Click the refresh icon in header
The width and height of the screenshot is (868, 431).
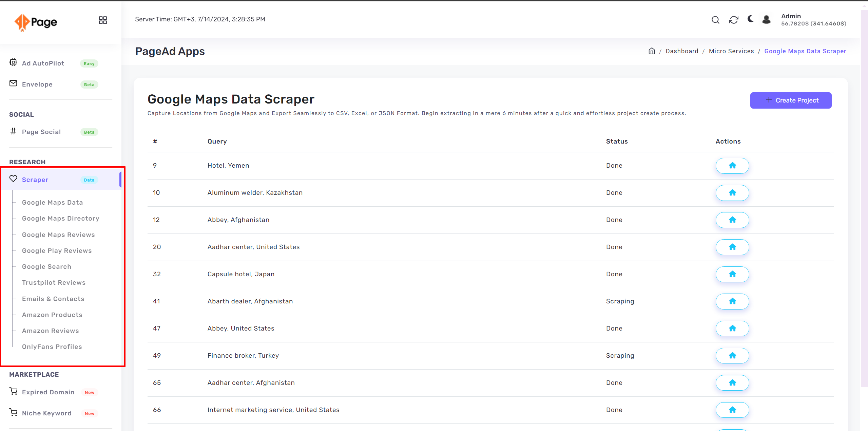coord(733,20)
